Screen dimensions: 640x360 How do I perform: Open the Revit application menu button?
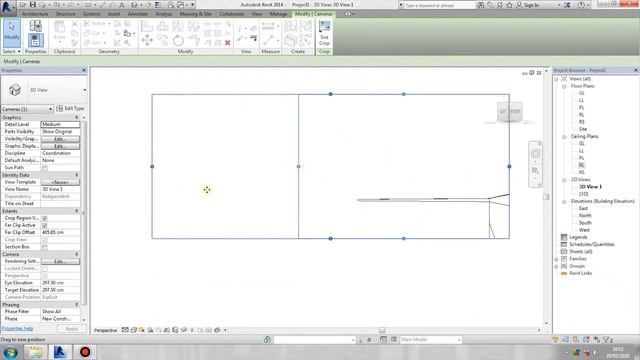coord(8,8)
